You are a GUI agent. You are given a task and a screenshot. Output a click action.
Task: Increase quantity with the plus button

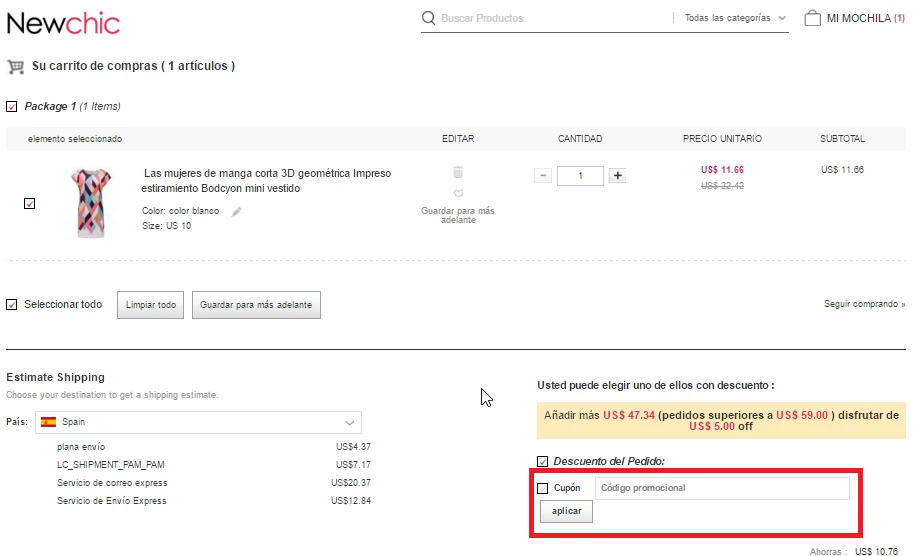click(617, 176)
